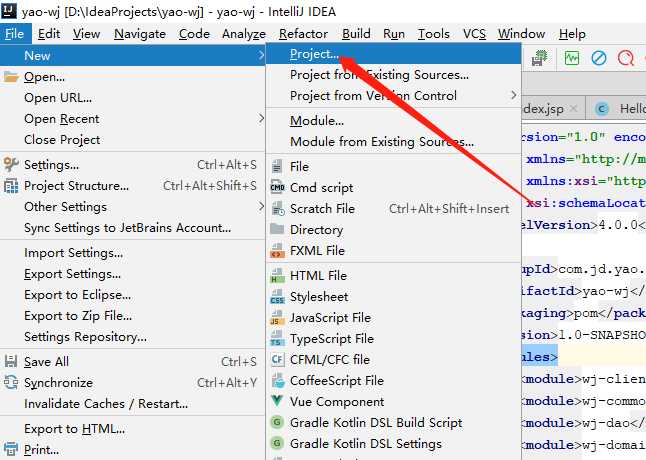Open the Analyze menu
646x460 pixels.
tap(244, 34)
